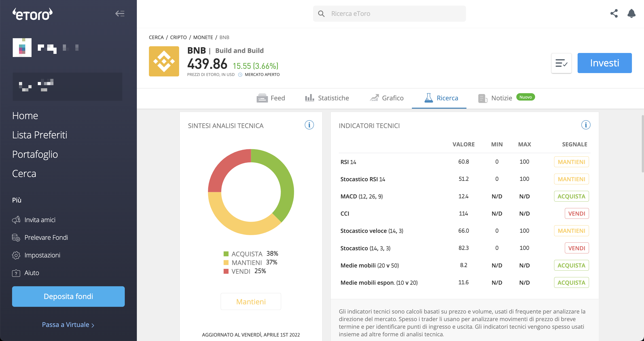The height and width of the screenshot is (341, 644).
Task: Open Aiuto
Action: [x=32, y=273]
